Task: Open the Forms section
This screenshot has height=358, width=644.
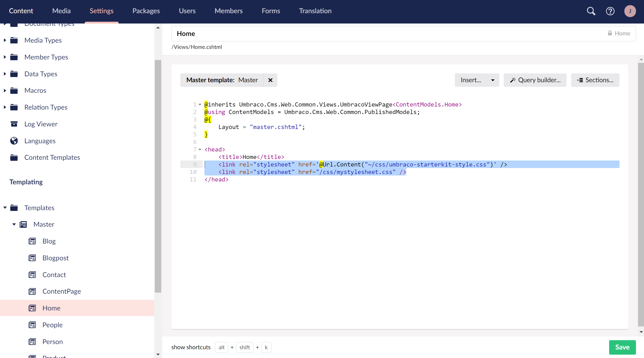Action: 271,11
